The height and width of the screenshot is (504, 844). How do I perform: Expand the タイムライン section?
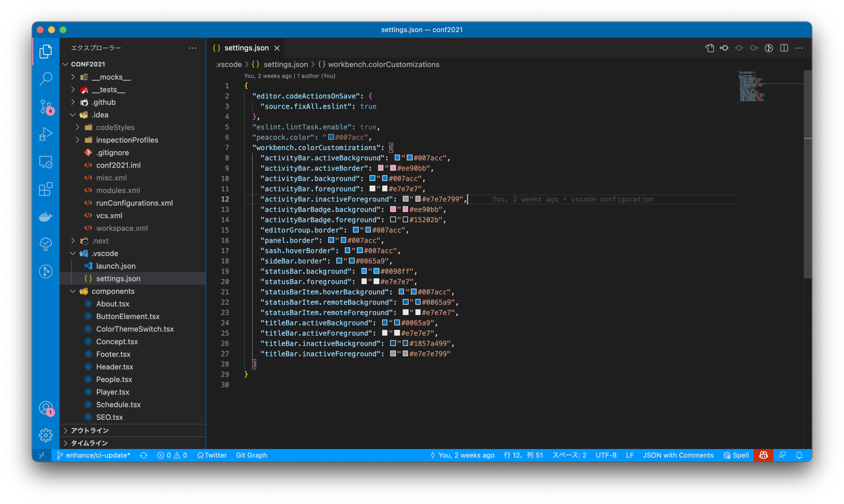tap(89, 443)
